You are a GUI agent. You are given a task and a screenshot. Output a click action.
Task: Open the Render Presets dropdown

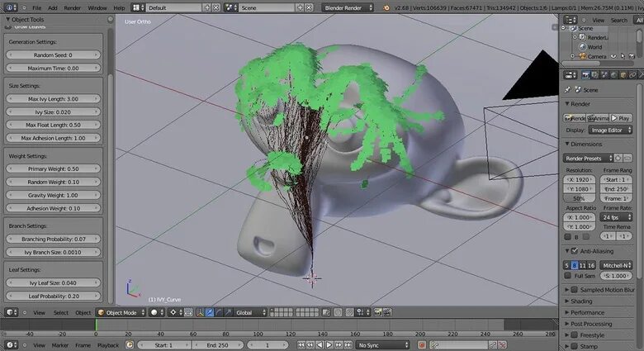(588, 159)
